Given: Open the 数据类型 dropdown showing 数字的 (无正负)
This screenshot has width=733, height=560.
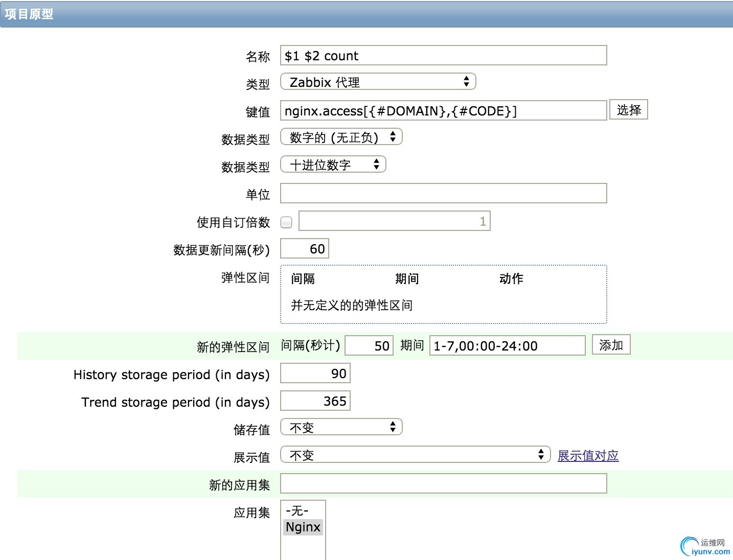Looking at the screenshot, I should pyautogui.click(x=341, y=137).
